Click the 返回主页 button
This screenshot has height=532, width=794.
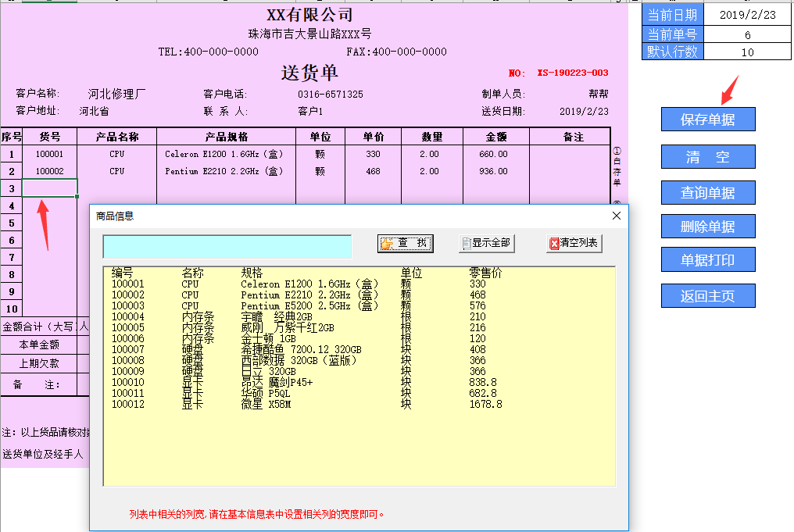tap(708, 295)
